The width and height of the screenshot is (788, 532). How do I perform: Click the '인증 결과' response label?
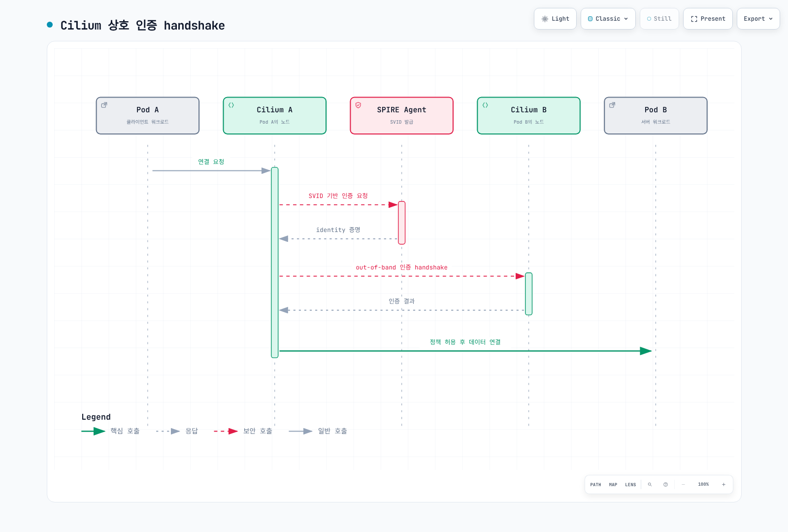(x=402, y=301)
